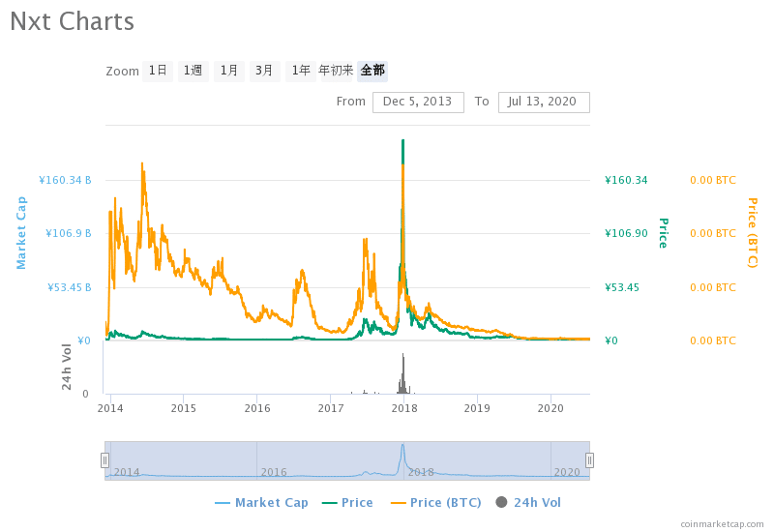
Task: Toggle the green Price series in legend
Action: (x=347, y=502)
